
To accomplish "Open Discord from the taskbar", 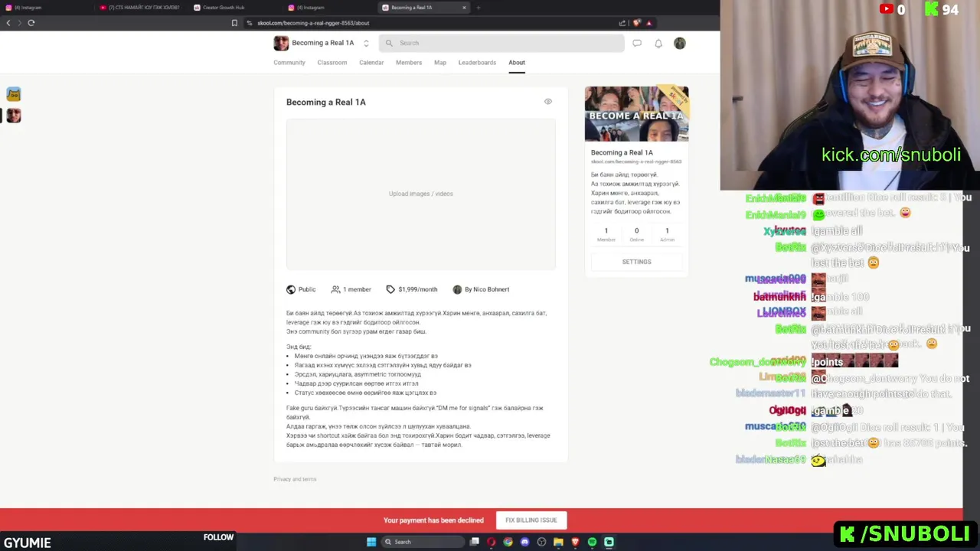I will pos(524,542).
